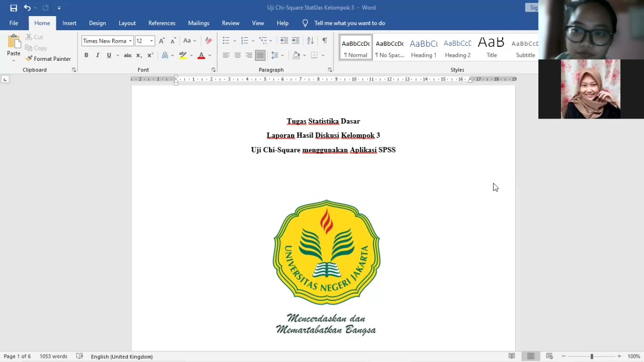Image resolution: width=644 pixels, height=362 pixels.
Task: Open the multilevel list menu
Action: click(263, 41)
